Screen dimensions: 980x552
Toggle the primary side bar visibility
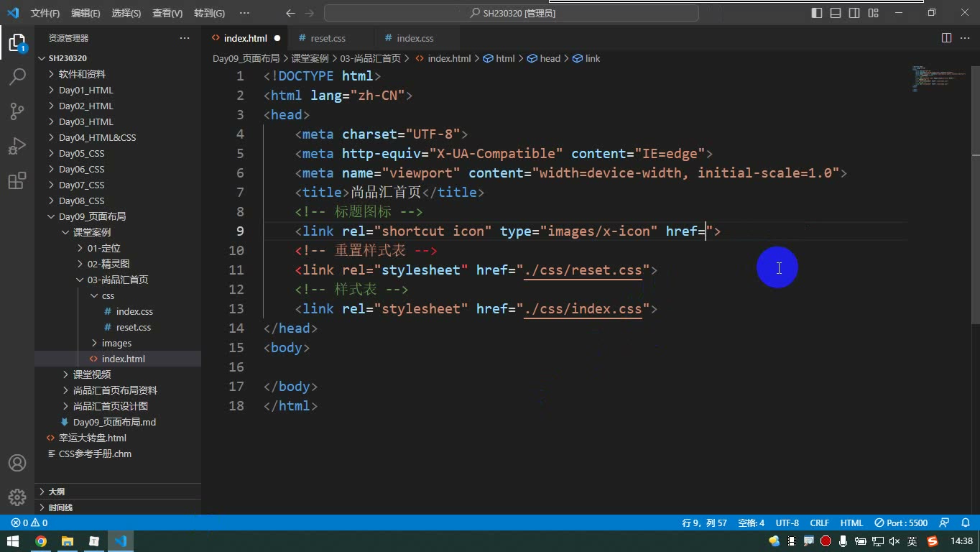[817, 13]
